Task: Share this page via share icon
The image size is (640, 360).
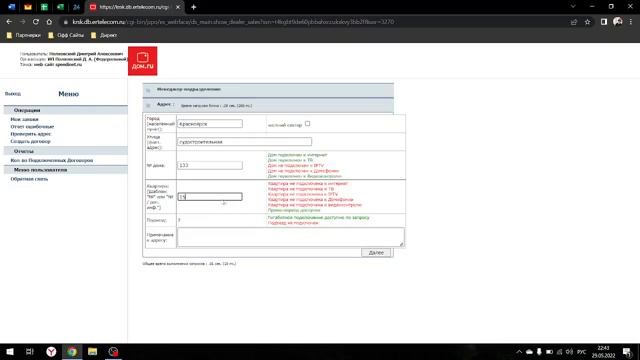Action: point(574,22)
